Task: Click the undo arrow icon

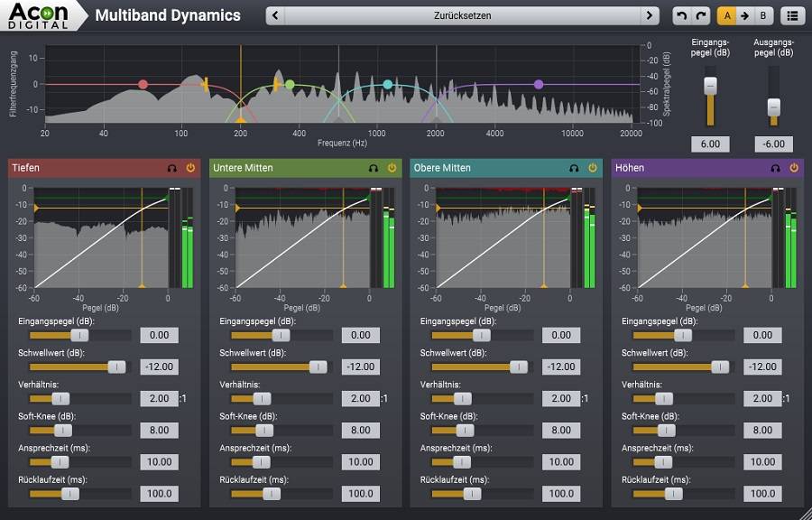Action: (x=680, y=15)
